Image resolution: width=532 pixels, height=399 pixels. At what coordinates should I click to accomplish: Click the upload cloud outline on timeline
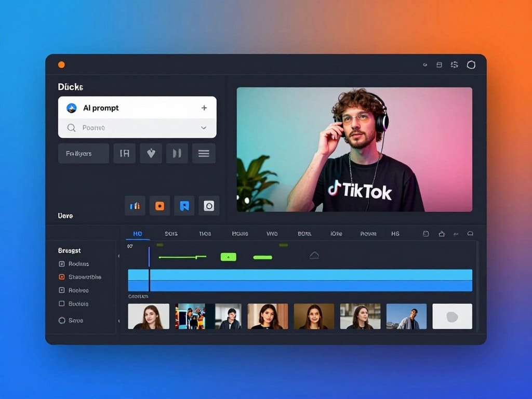[314, 256]
